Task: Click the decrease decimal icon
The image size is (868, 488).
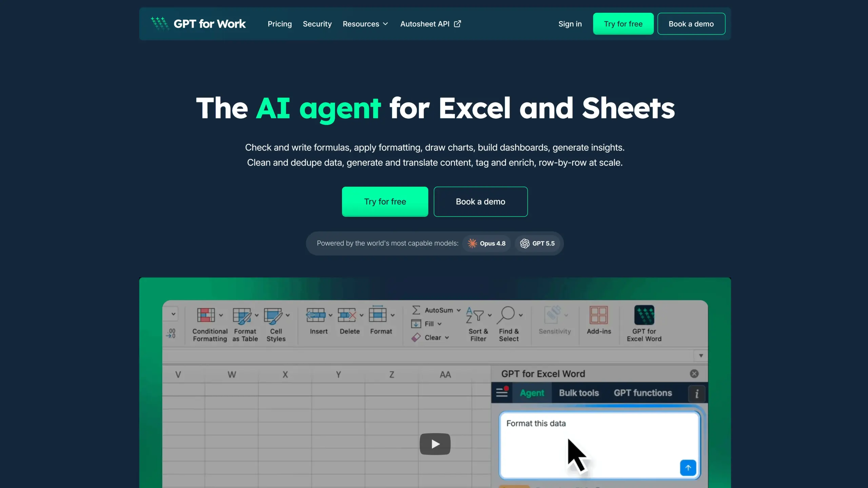Action: 171,333
